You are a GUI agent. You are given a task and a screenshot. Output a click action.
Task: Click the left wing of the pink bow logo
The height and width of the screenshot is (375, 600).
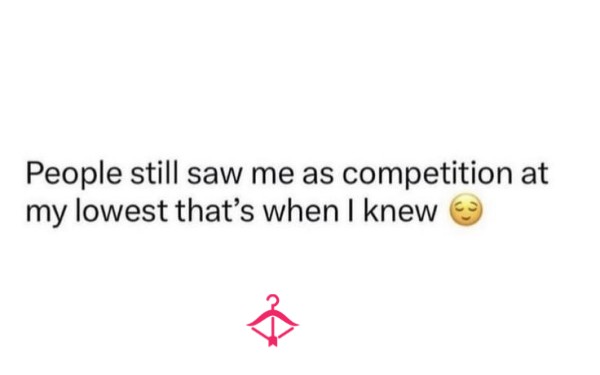point(259,325)
